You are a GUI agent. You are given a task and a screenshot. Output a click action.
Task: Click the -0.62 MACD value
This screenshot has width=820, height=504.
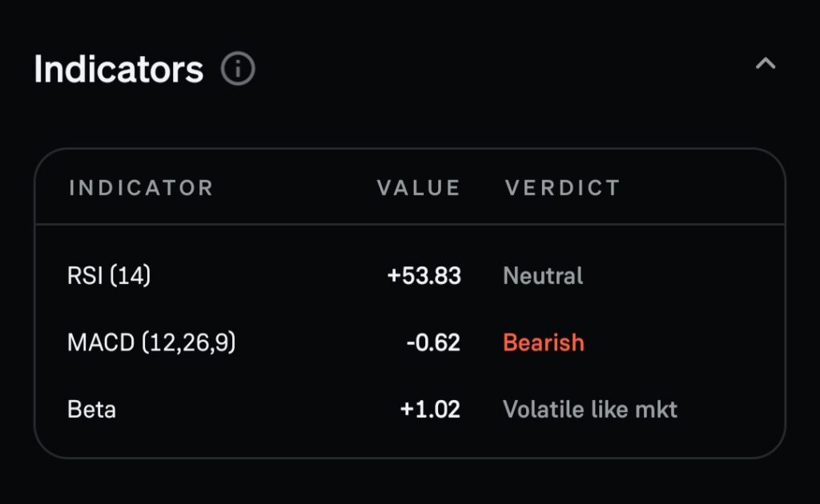coord(432,343)
